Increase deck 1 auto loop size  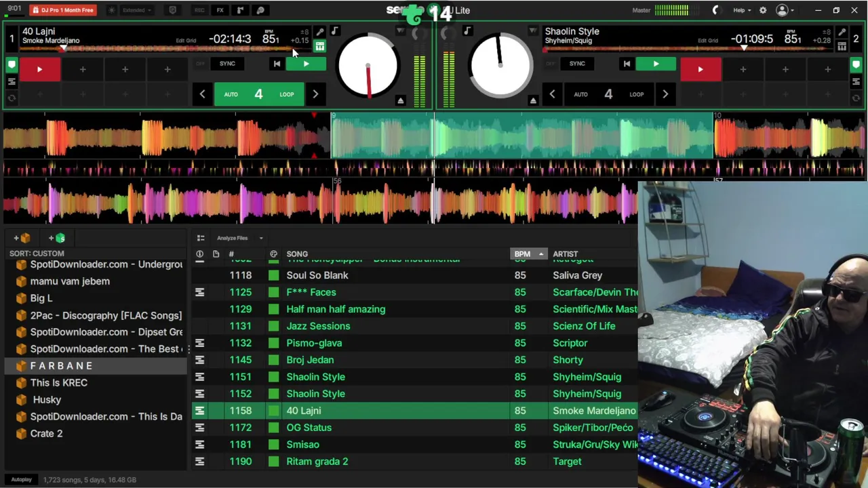pyautogui.click(x=315, y=94)
